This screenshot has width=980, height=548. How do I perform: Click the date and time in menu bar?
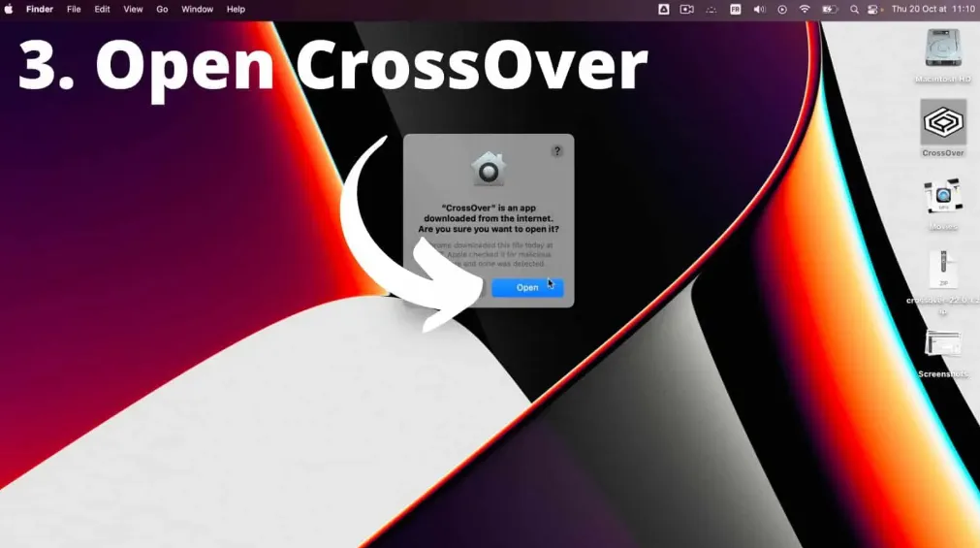click(933, 10)
